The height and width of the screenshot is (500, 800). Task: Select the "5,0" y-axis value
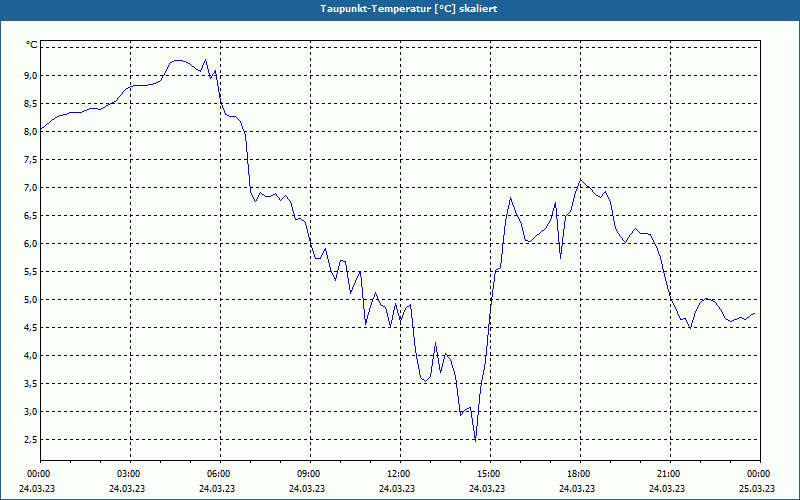[x=31, y=299]
